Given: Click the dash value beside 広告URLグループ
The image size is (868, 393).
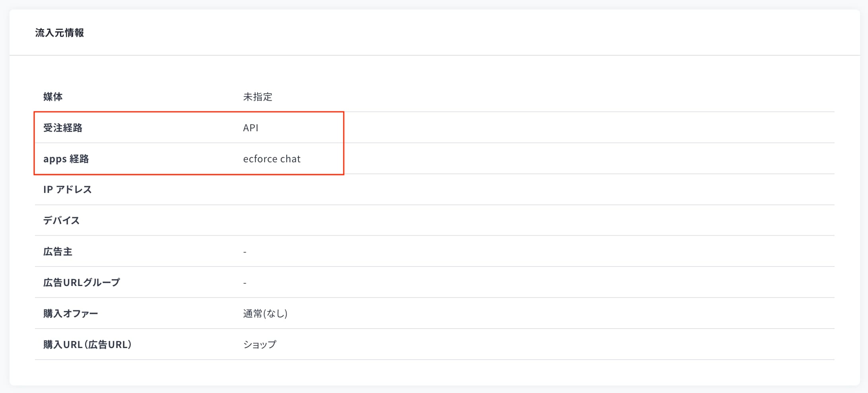Looking at the screenshot, I should click(245, 283).
